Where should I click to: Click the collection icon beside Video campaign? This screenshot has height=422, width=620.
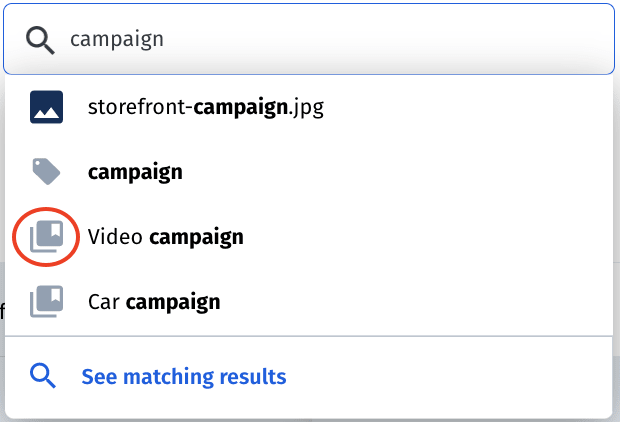pos(47,237)
